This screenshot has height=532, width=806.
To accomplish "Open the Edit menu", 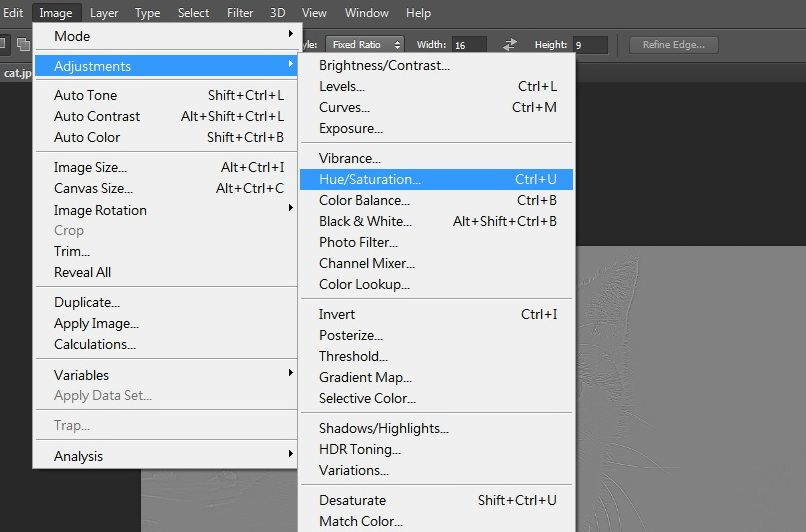I will tap(13, 13).
